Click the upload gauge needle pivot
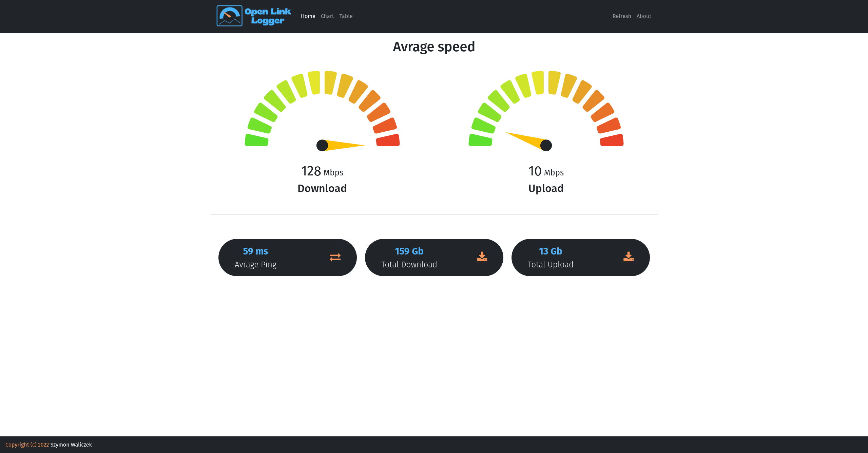 pos(546,145)
